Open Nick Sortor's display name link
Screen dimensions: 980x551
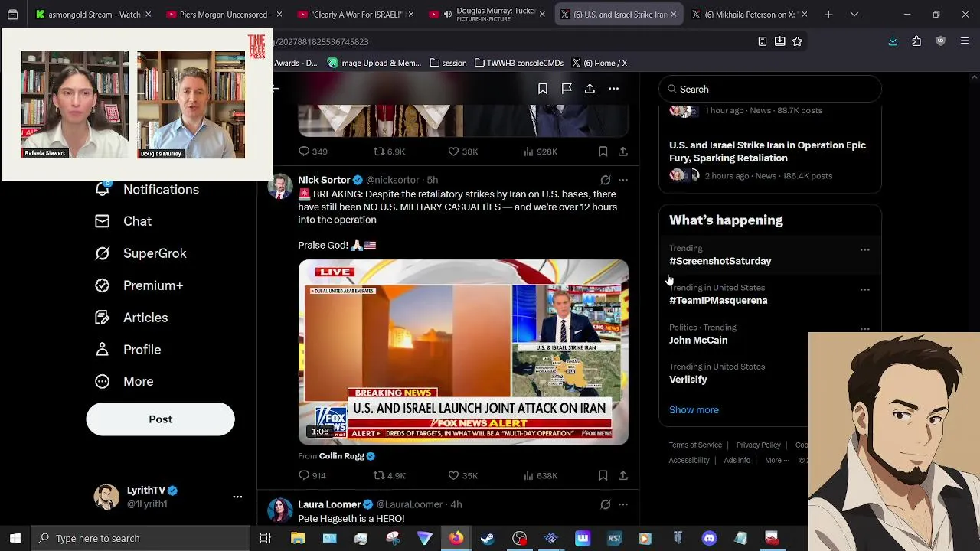click(x=324, y=180)
